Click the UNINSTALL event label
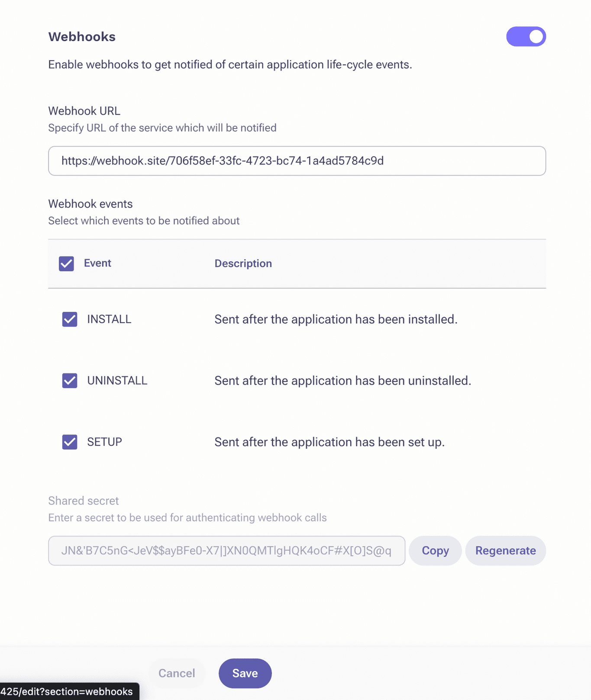Screen dimensions: 591x700 (117, 381)
